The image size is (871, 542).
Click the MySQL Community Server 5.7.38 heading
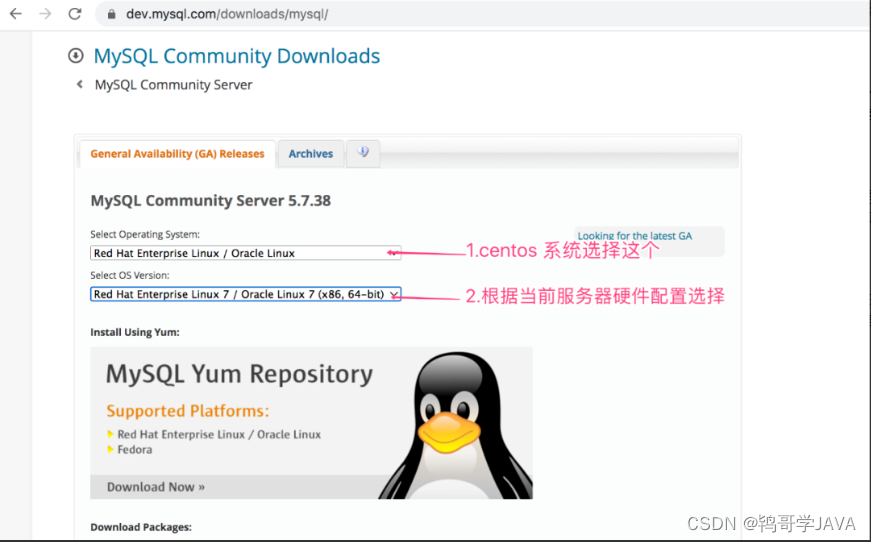211,200
